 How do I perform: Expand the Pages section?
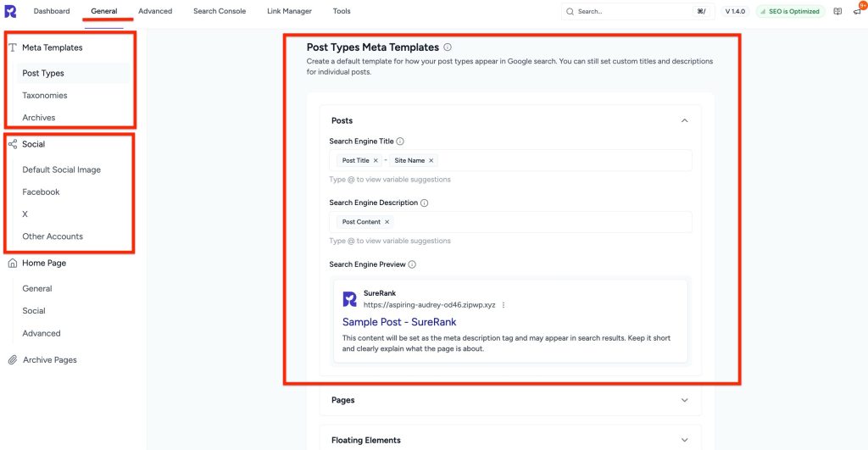685,400
